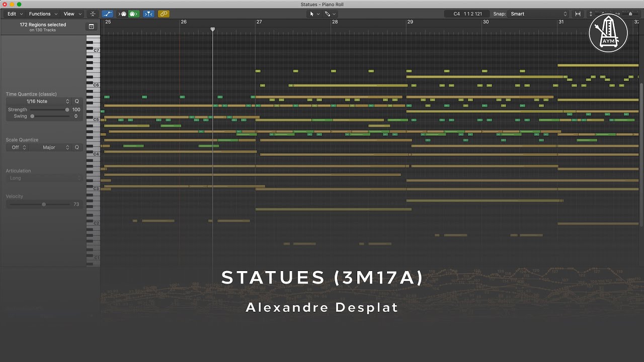Click the Strength value 100
644x362 pixels.
pos(76,110)
